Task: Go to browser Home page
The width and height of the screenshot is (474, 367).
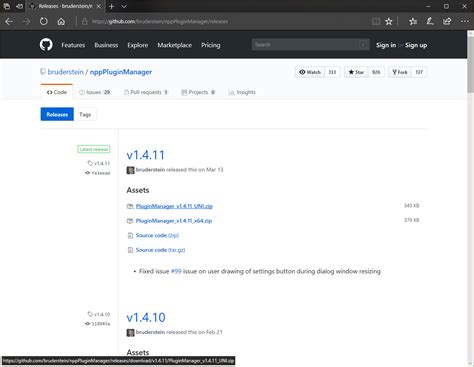Action: (x=61, y=22)
